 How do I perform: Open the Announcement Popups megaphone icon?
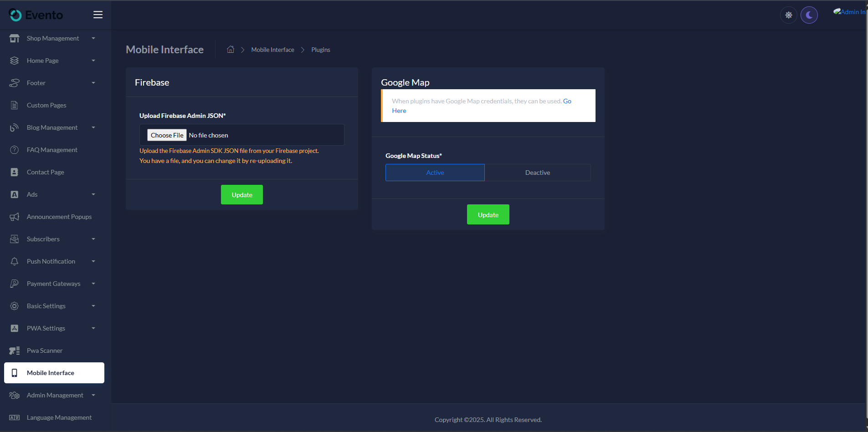14,217
